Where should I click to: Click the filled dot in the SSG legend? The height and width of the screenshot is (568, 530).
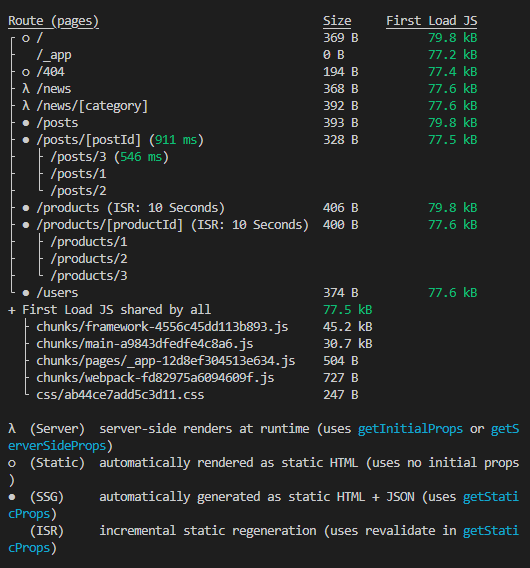tap(12, 497)
